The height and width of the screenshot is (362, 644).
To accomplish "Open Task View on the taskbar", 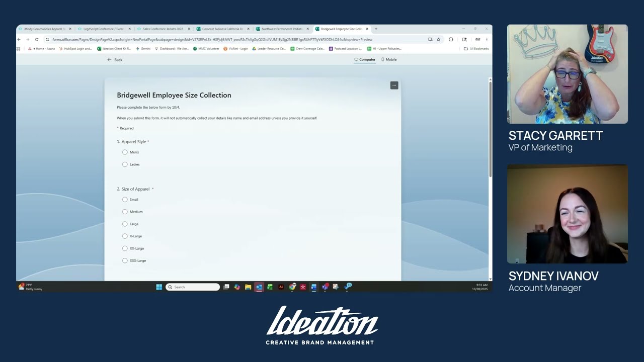I will click(x=226, y=287).
